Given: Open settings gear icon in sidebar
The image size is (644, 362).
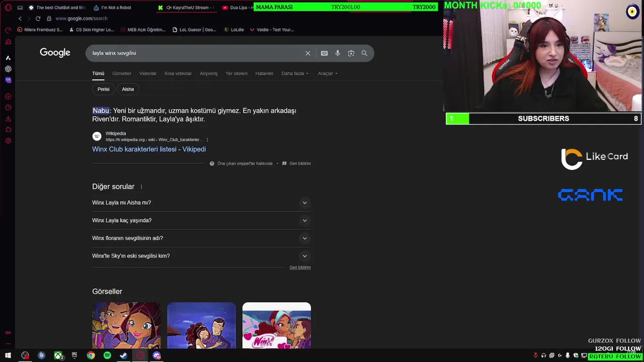Looking at the screenshot, I should point(8,141).
